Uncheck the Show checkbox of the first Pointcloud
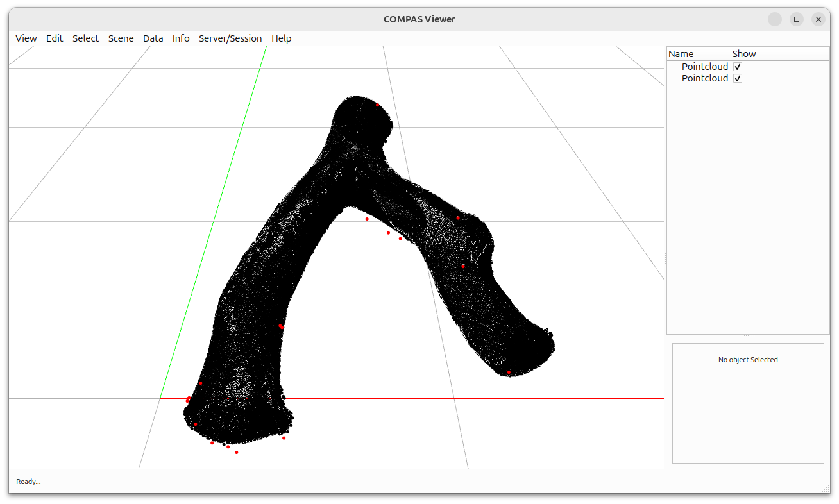Screen dimensions: 839x504 coord(737,66)
